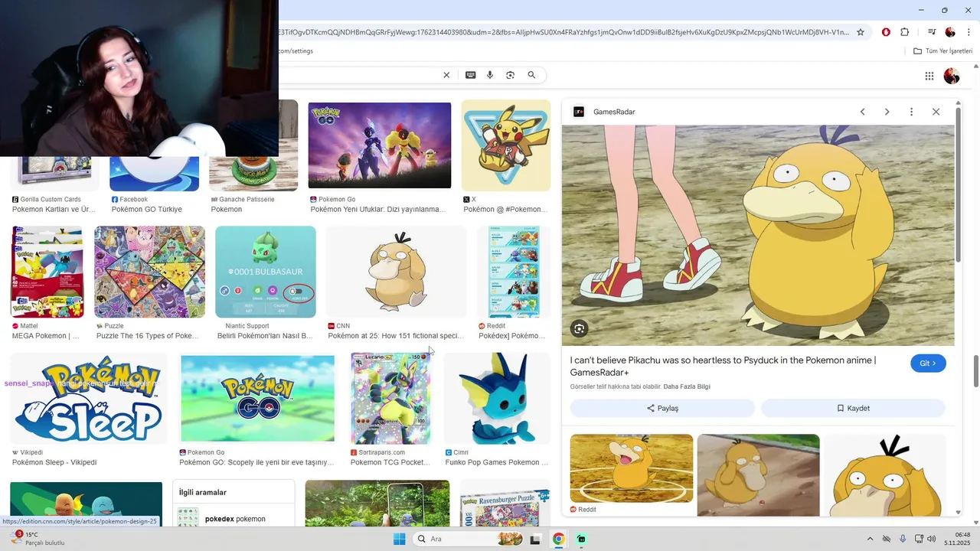980x551 pixels.
Task: Click the Git button to visit page
Action: point(928,364)
